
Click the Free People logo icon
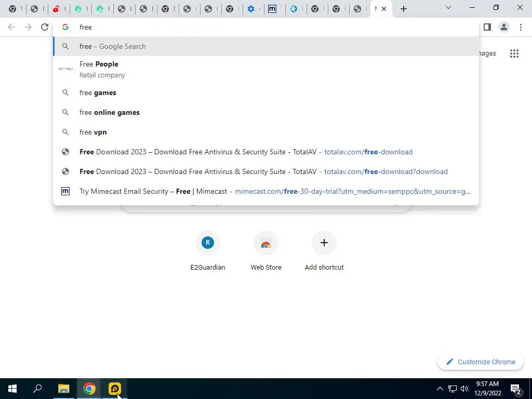(x=65, y=69)
